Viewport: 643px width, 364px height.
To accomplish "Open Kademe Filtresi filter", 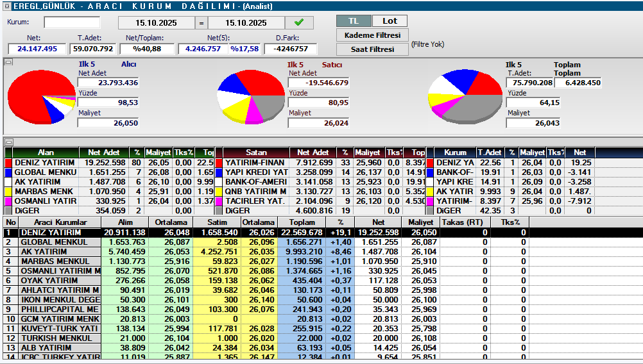I will pyautogui.click(x=372, y=35).
